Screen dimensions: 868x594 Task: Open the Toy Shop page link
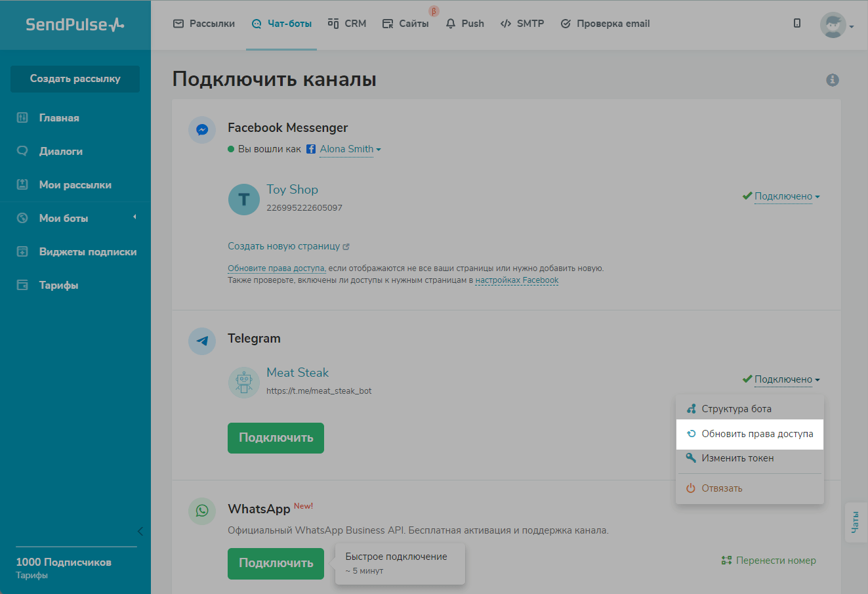tap(292, 190)
